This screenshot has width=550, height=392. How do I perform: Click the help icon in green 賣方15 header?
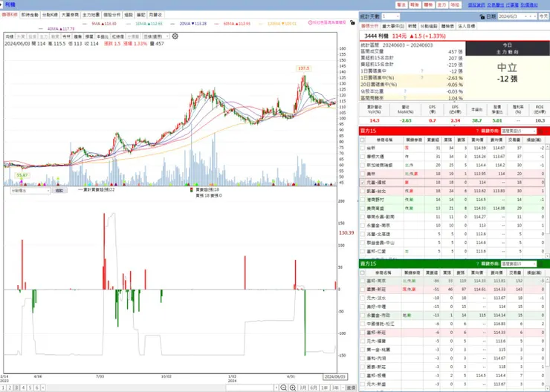coord(477,264)
